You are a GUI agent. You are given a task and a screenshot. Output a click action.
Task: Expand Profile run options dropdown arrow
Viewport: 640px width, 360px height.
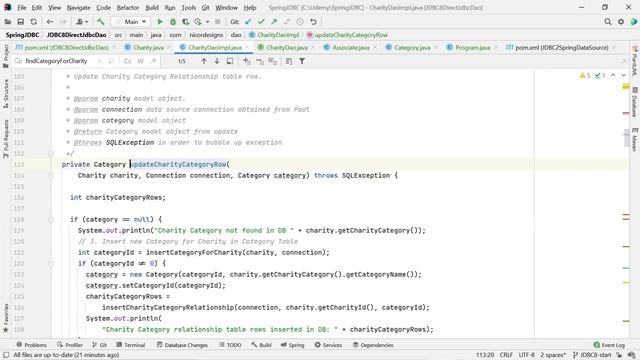pos(207,22)
